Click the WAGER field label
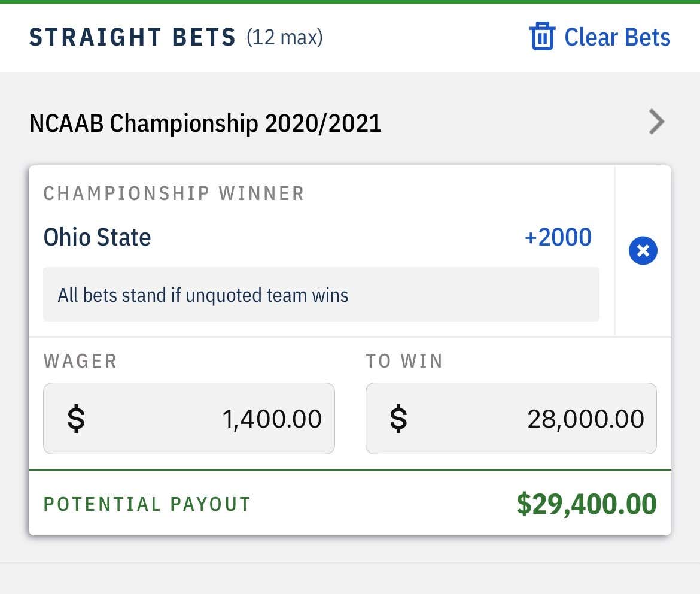This screenshot has height=594, width=700. tap(80, 361)
